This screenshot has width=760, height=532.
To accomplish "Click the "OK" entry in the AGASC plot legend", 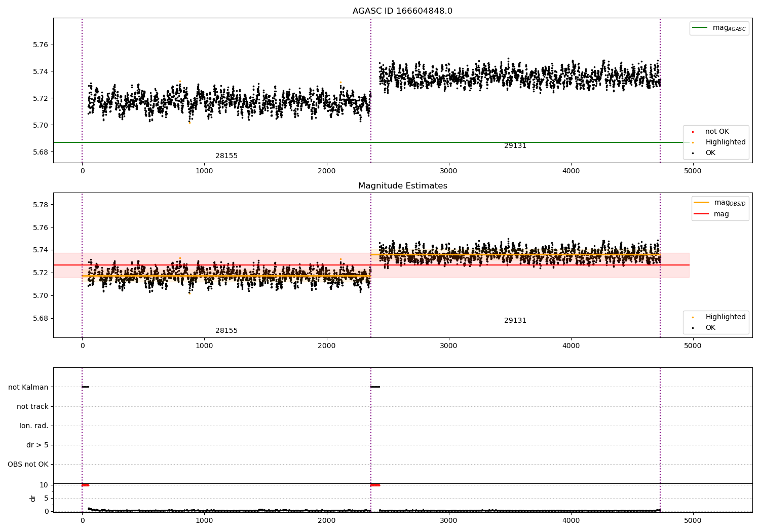I will click(x=710, y=153).
